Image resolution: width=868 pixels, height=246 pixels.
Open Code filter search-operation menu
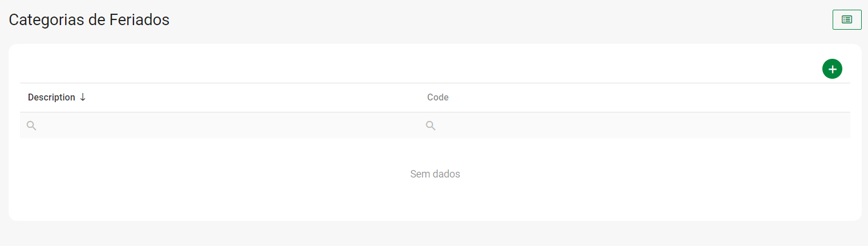pyautogui.click(x=431, y=126)
